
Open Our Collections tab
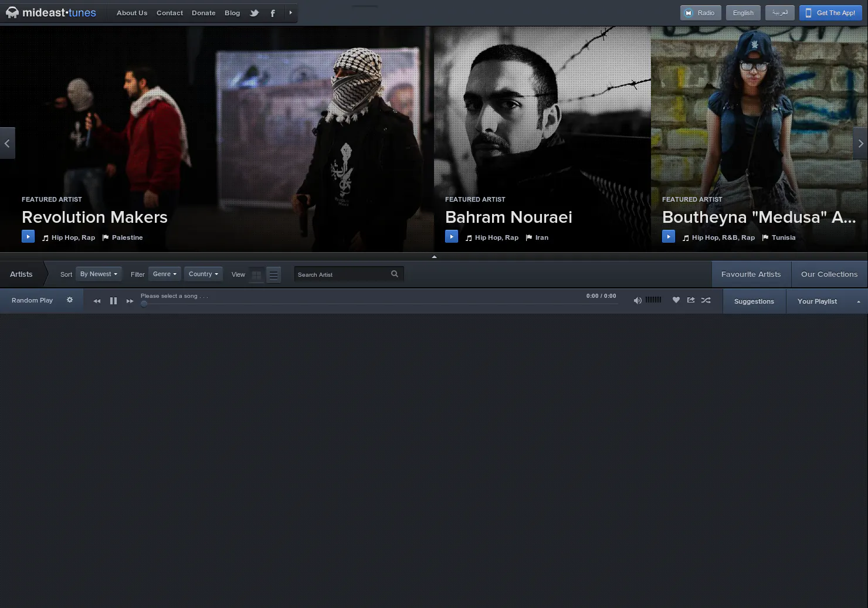tap(829, 274)
